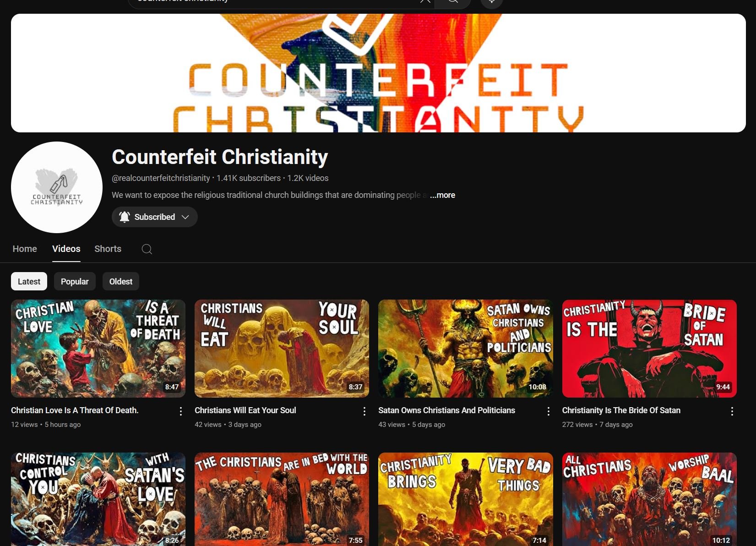Viewport: 756px width, 546px height.
Task: Open options for Christians Will Eat Your Soul
Action: point(364,411)
